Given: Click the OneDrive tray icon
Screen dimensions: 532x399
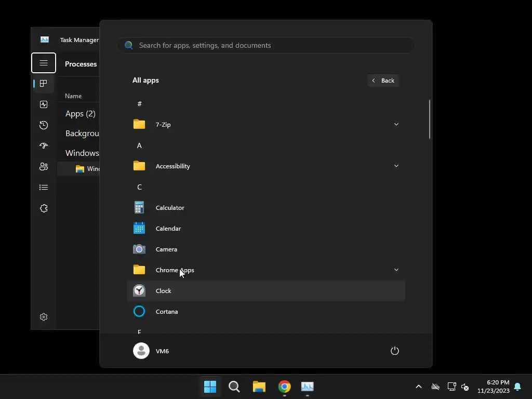Looking at the screenshot, I should click(435, 387).
